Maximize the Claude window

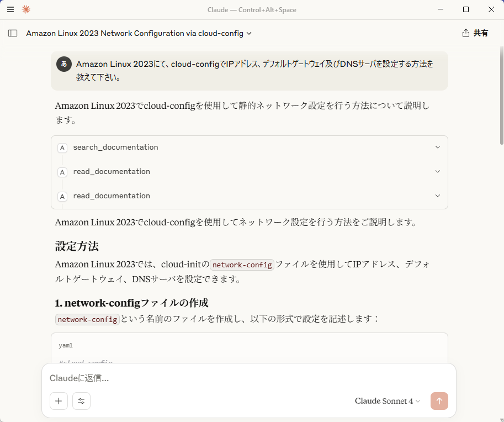tap(466, 9)
